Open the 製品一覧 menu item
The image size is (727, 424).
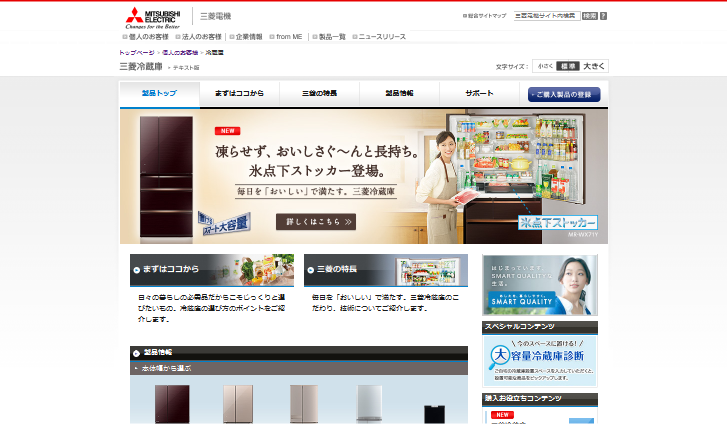329,37
